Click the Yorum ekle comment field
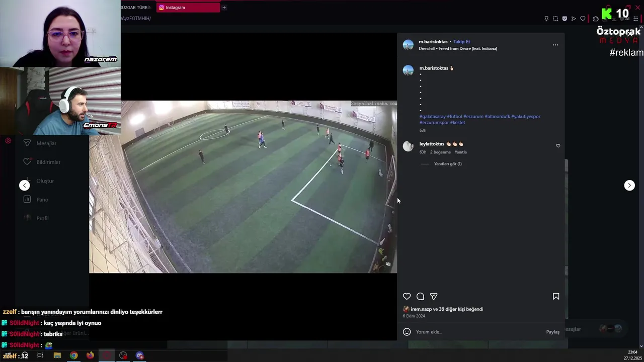This screenshot has width=644, height=362. 478,332
